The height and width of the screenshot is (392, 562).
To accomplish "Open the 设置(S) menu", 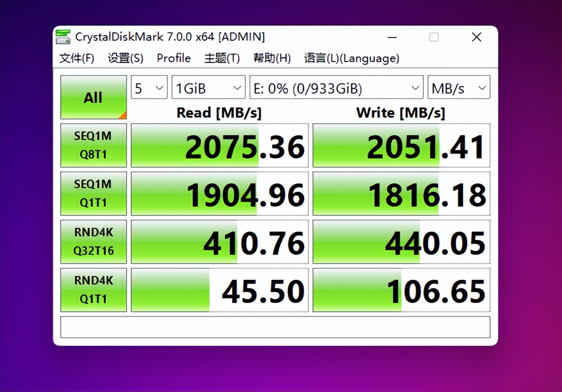I will tap(126, 58).
